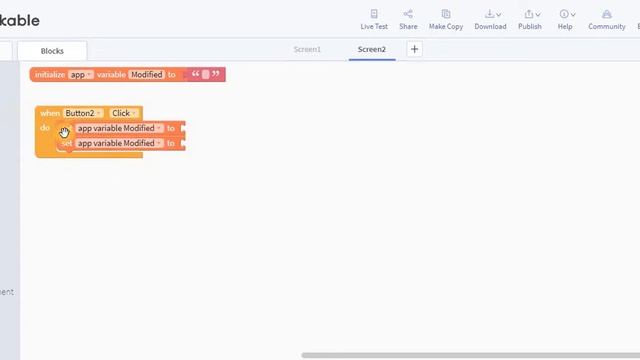Switch to Screen1 tab
This screenshot has height=360, width=640.
pyautogui.click(x=307, y=49)
